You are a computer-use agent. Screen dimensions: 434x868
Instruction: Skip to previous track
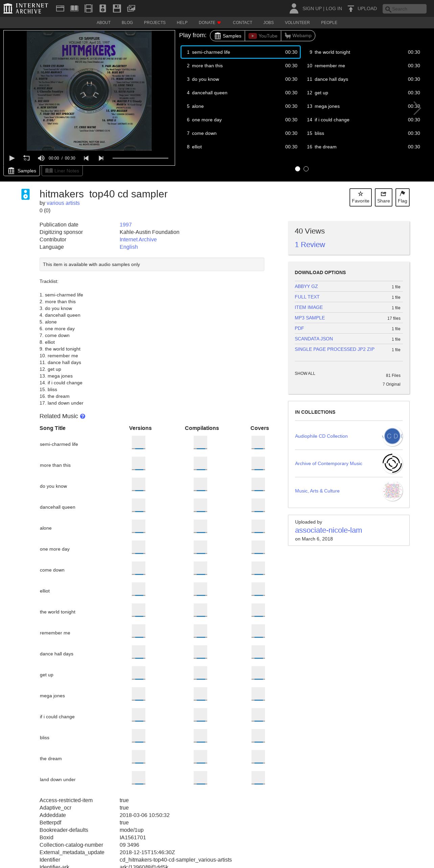86,158
